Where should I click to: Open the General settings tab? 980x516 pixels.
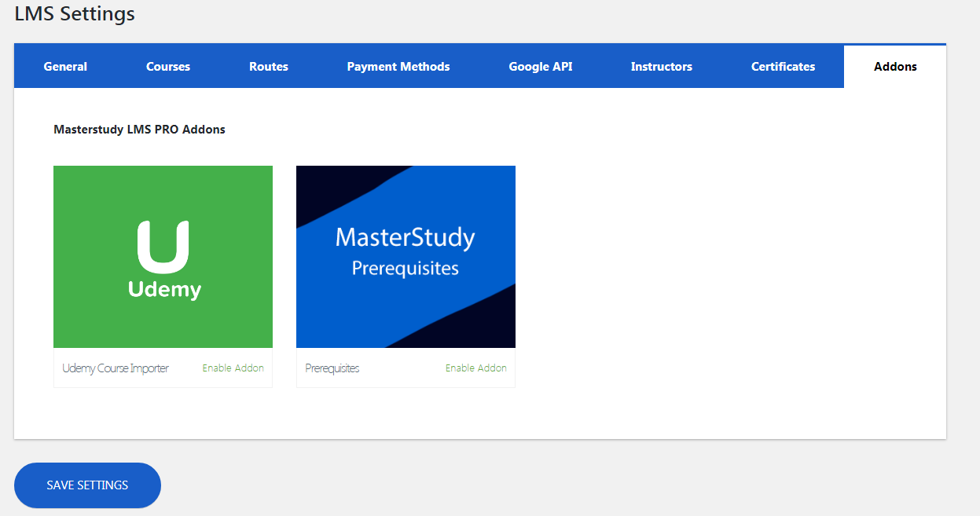click(65, 67)
